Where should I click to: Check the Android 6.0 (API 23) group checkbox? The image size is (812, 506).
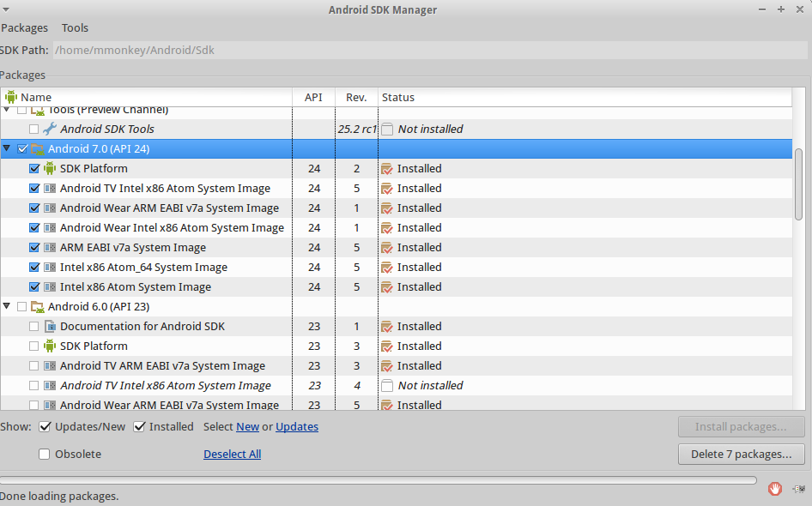[x=21, y=307]
